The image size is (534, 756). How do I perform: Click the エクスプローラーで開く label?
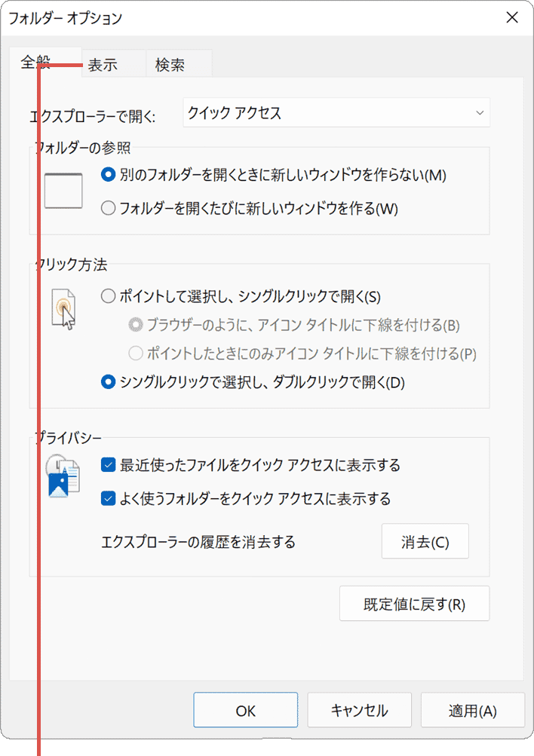pos(93,116)
